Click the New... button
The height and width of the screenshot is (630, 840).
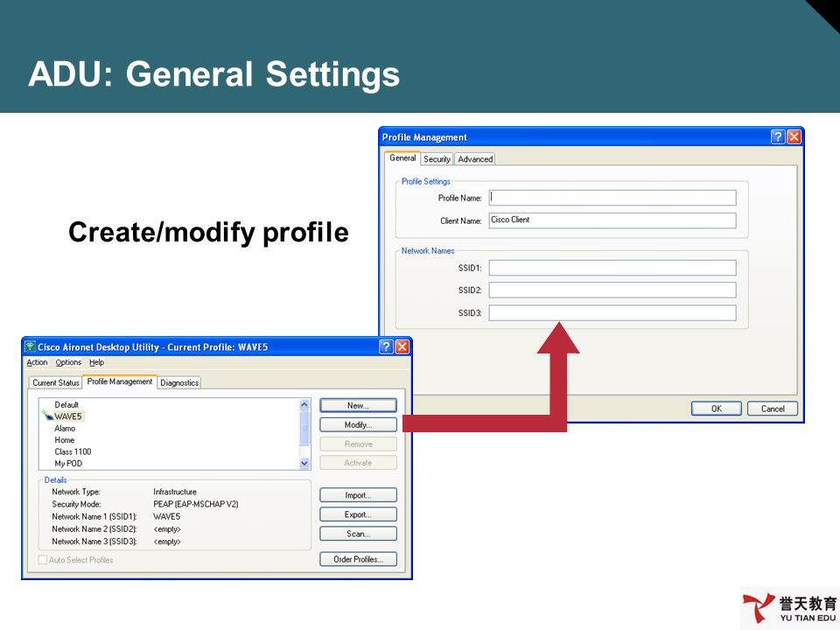pos(359,405)
